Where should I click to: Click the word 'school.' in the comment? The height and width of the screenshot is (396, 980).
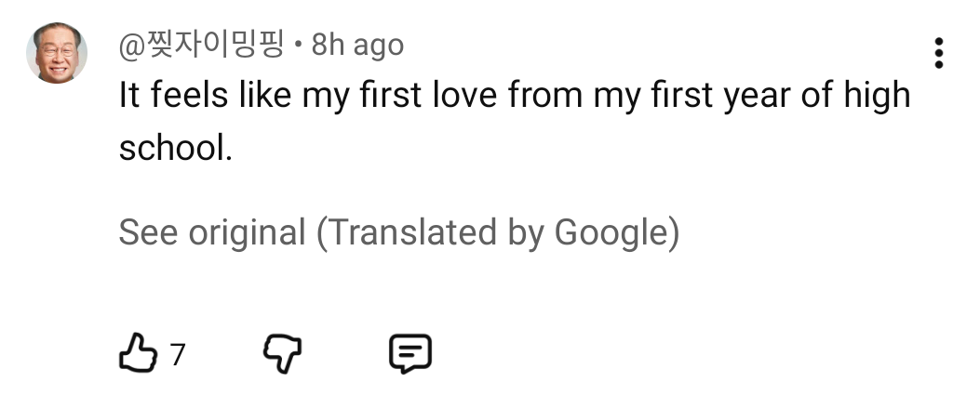(176, 149)
